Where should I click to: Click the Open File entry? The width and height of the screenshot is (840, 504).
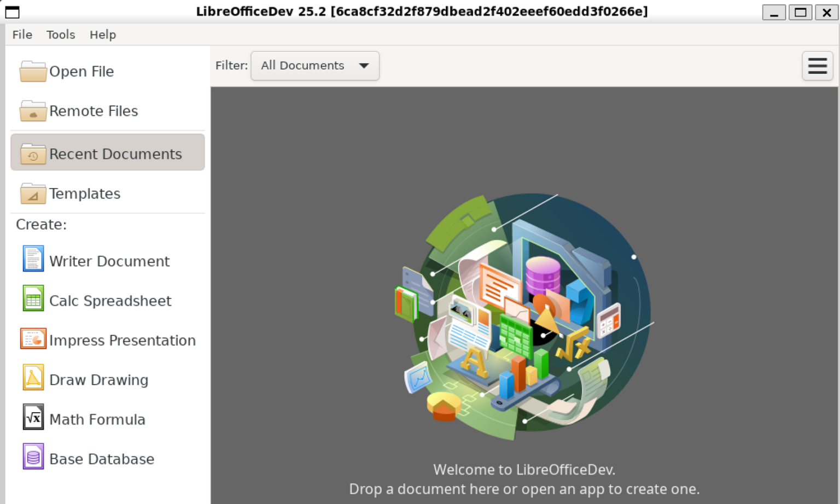click(81, 71)
